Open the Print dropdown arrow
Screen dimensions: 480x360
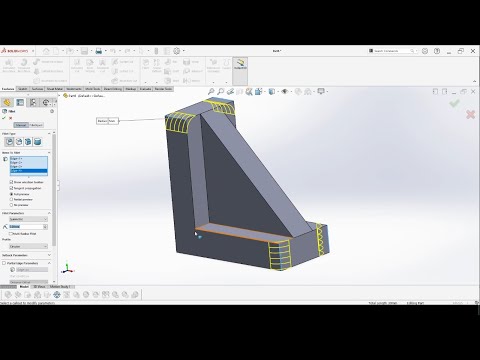pyautogui.click(x=105, y=51)
